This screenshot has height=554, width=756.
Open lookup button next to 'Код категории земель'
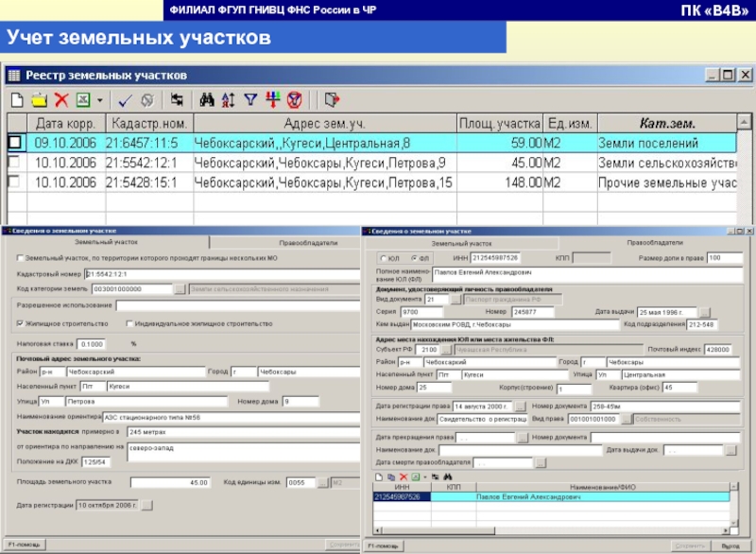[180, 288]
